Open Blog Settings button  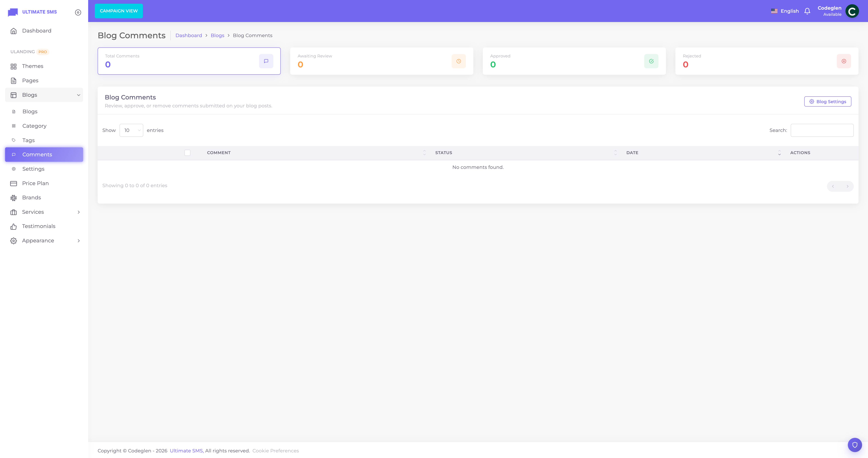point(827,102)
